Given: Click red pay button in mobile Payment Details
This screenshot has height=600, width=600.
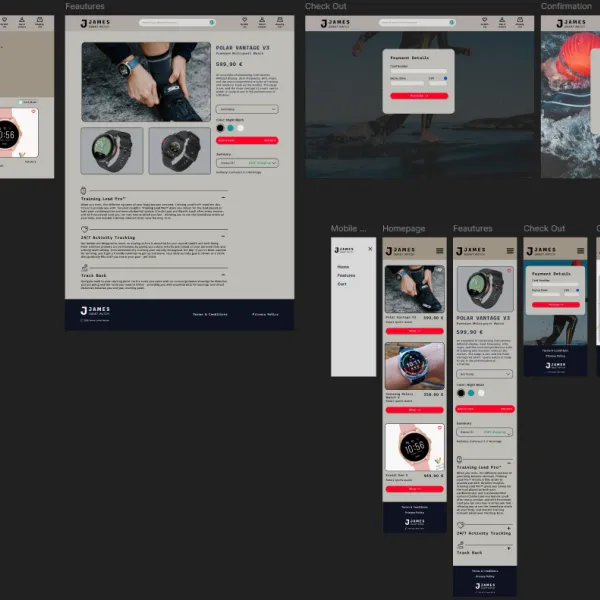Looking at the screenshot, I should (556, 305).
